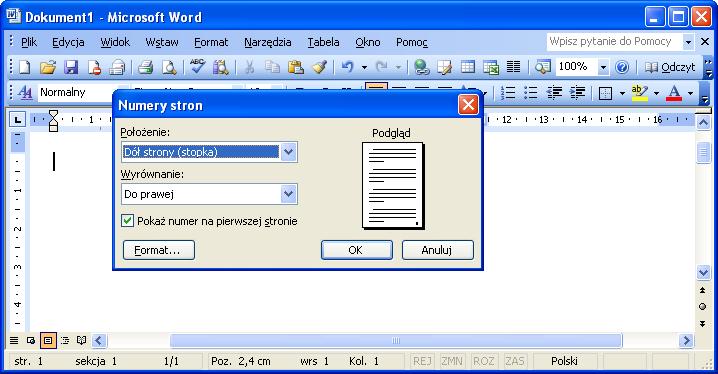Close the Numery stron dialog

468,105
